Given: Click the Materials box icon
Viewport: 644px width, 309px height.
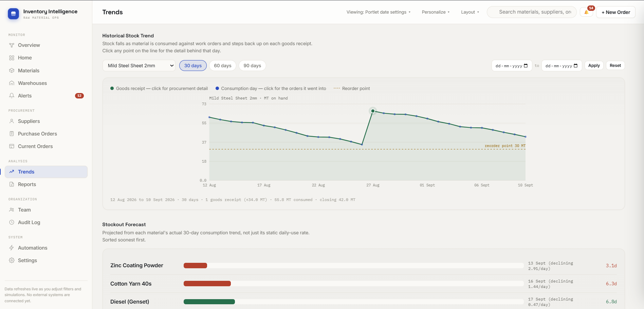Looking at the screenshot, I should coord(12,71).
